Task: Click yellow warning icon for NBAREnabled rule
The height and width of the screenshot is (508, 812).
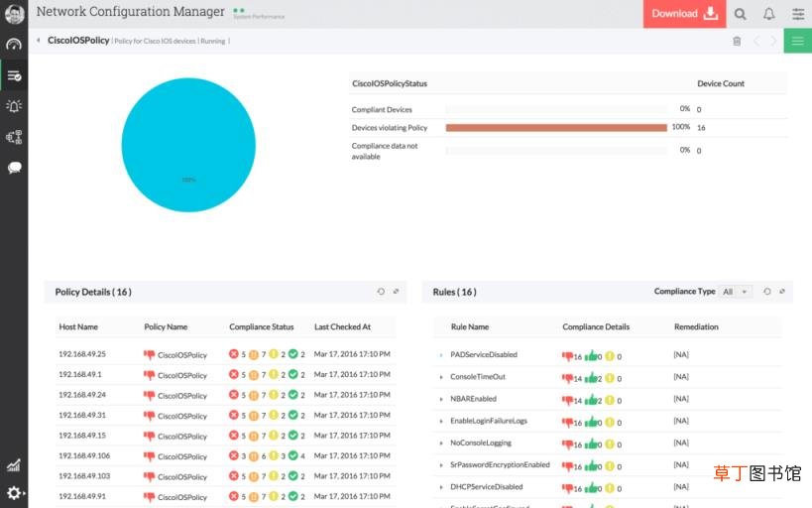Action: 610,400
